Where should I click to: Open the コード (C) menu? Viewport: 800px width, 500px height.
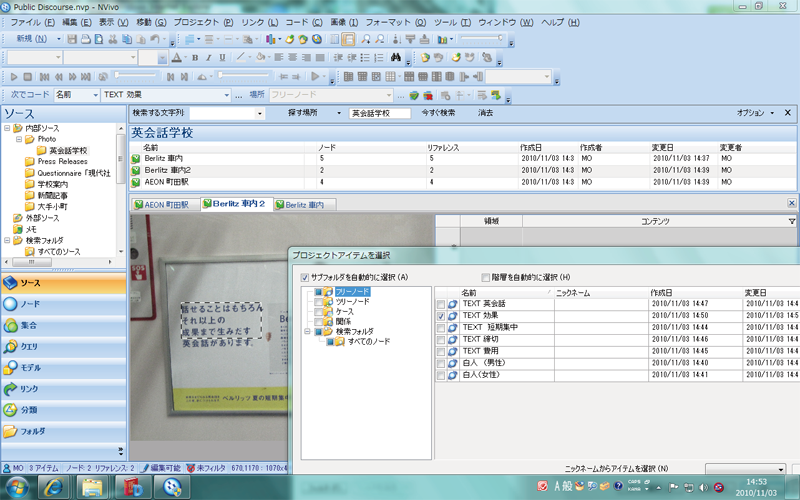tap(304, 22)
